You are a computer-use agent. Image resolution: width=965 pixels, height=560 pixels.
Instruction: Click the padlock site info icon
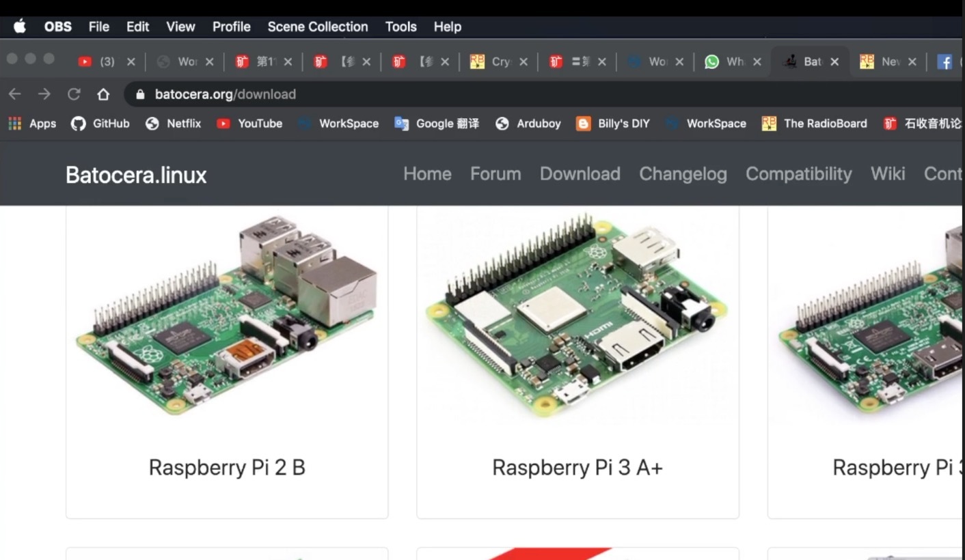[x=141, y=94]
